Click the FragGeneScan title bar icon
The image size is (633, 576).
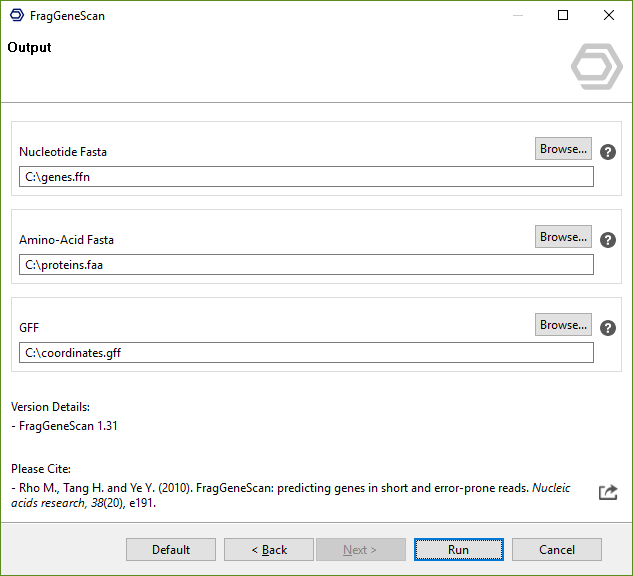coord(16,16)
